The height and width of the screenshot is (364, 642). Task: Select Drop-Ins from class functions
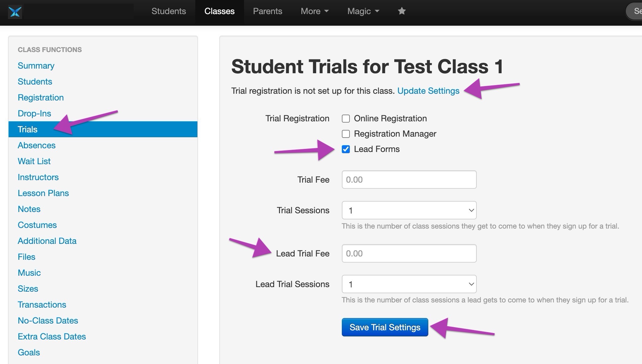point(34,113)
